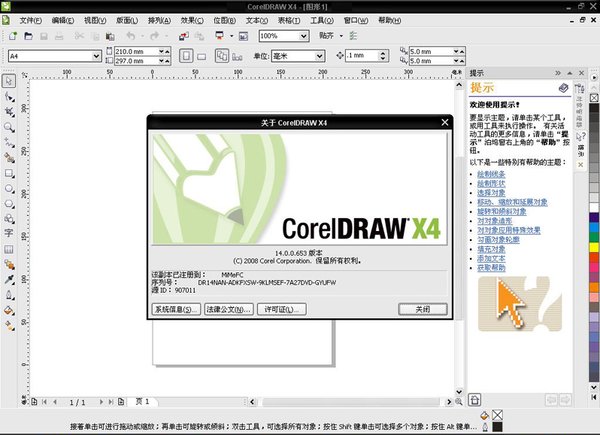Select the Ellipse tool
This screenshot has height=435, width=600.
[x=9, y=189]
